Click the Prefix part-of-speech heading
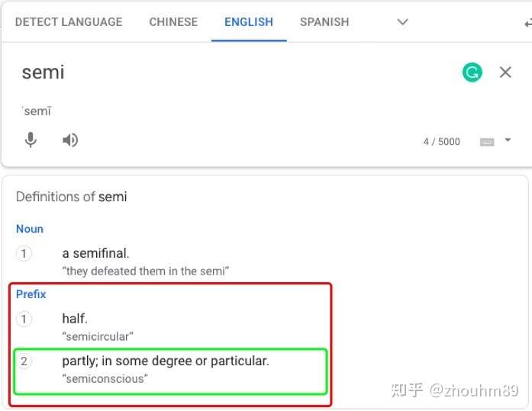 coord(31,294)
